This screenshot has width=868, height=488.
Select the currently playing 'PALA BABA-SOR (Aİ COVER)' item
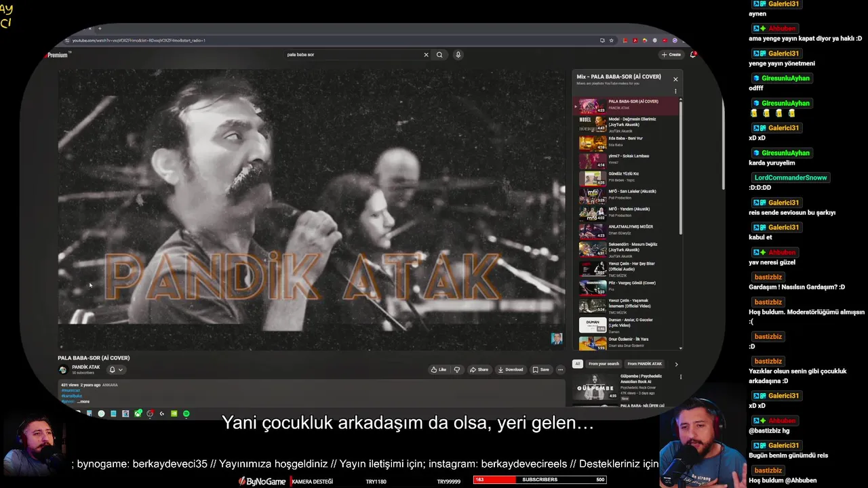coord(627,106)
